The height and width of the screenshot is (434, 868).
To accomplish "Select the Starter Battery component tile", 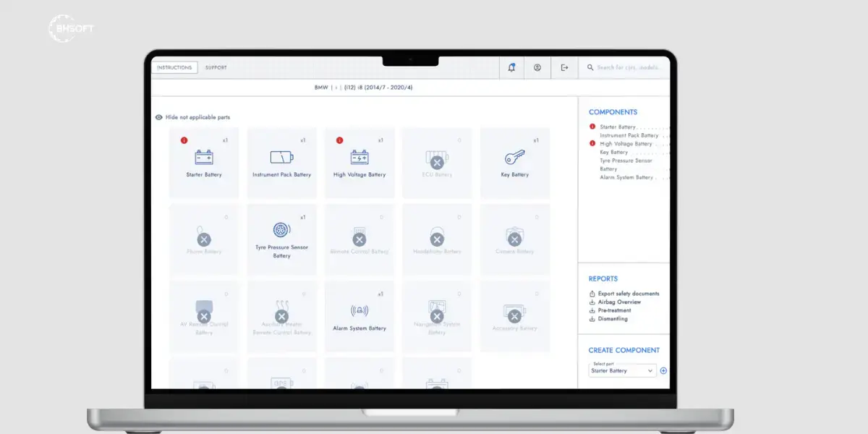I will click(x=204, y=163).
